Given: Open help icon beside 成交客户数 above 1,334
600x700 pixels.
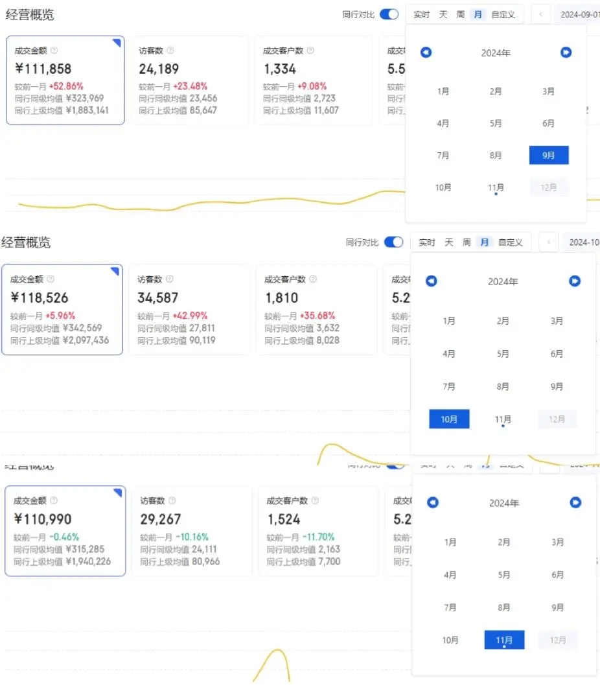Looking at the screenshot, I should [x=310, y=51].
